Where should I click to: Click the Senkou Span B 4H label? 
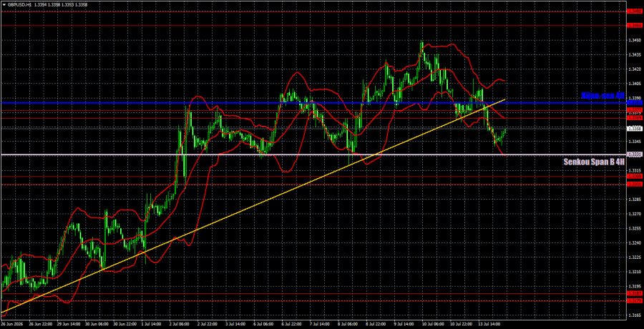pyautogui.click(x=594, y=162)
